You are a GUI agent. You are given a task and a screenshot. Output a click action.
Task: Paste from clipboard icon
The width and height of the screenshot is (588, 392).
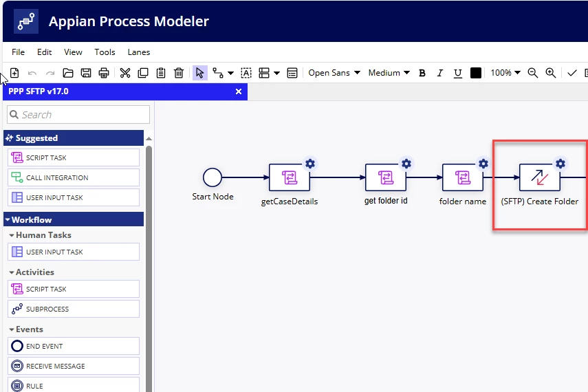161,73
